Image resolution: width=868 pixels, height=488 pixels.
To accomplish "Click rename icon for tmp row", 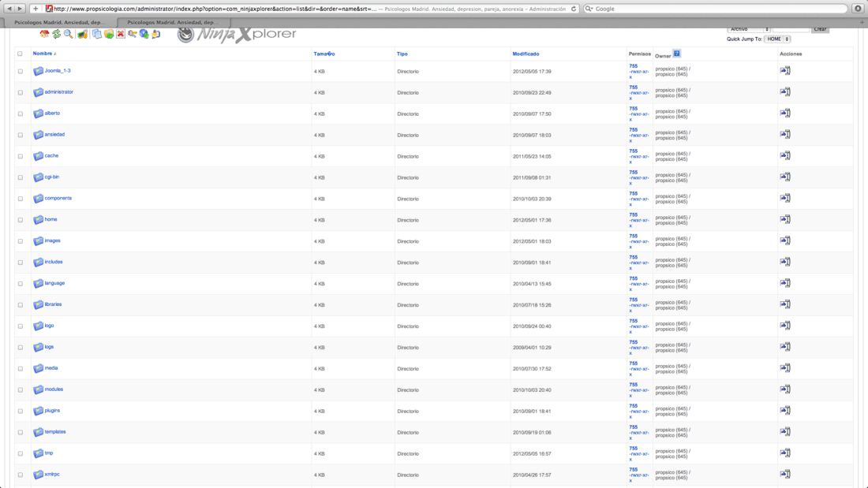I will 785,453.
